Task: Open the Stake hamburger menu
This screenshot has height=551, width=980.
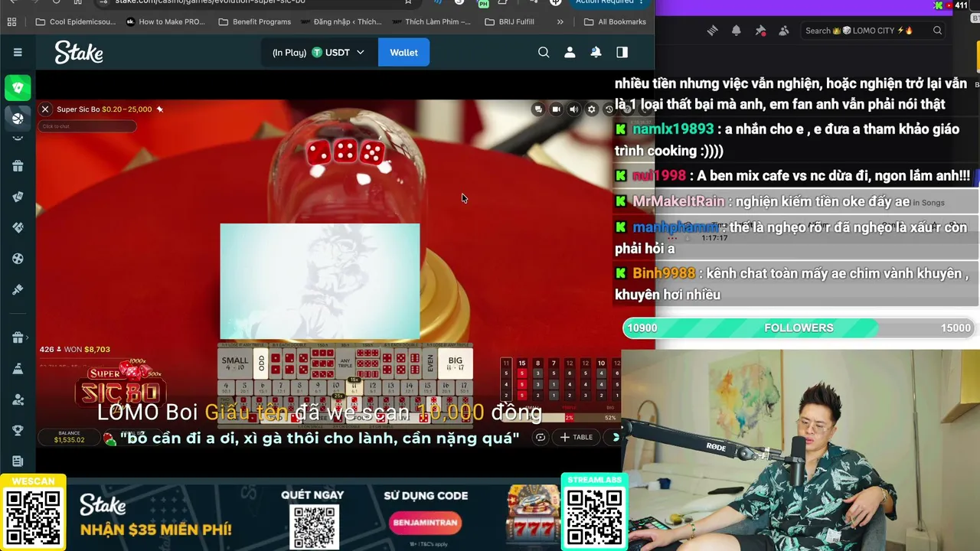Action: (x=18, y=52)
